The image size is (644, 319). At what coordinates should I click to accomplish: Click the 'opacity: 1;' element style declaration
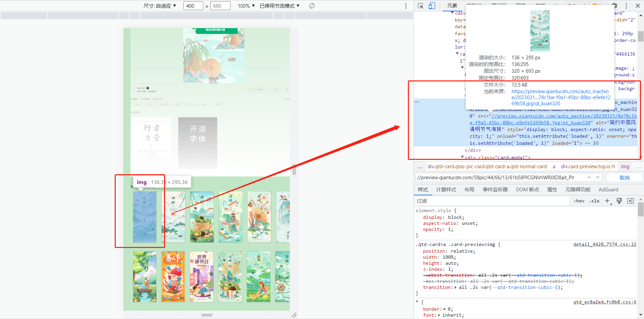(438, 229)
